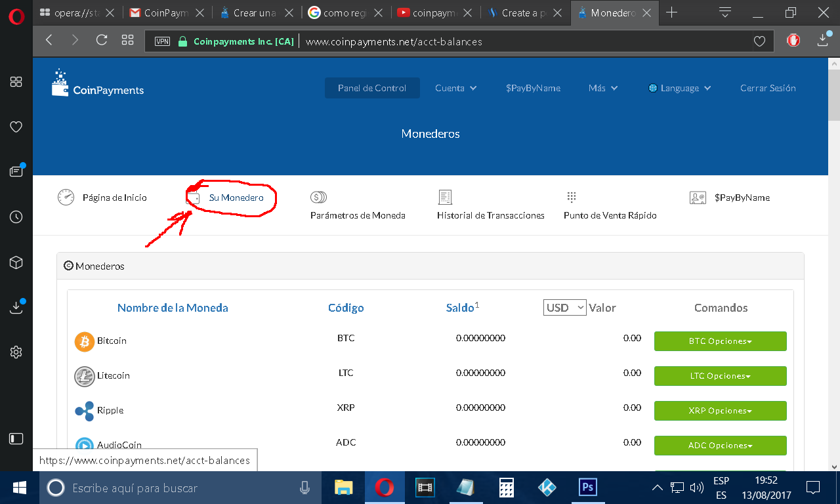This screenshot has width=840, height=504.
Task: Open the Windows Start menu
Action: (x=20, y=488)
